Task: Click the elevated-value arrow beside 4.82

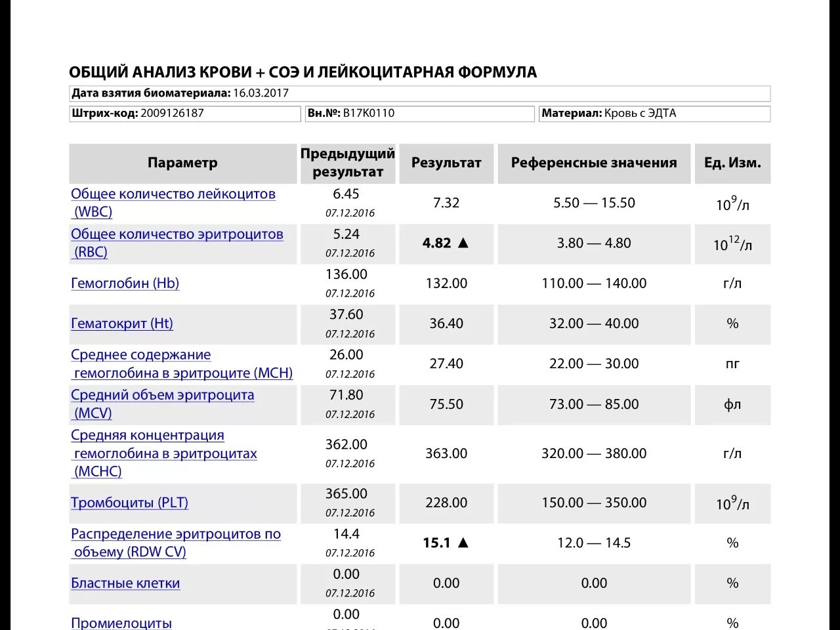Action: [x=463, y=243]
